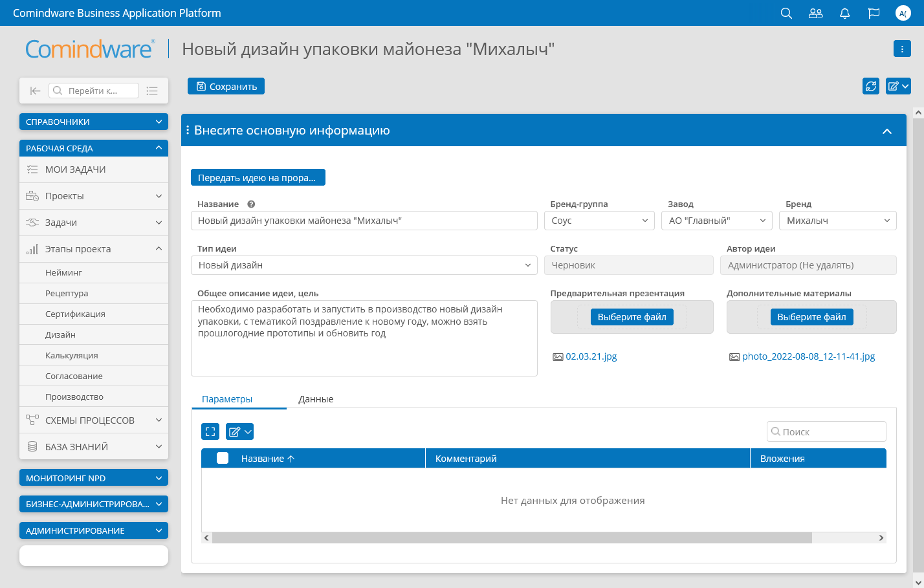Screen dimensions: 924x588
Task: Click the table horizontal scrollbar thumb
Action: pyautogui.click(x=512, y=538)
